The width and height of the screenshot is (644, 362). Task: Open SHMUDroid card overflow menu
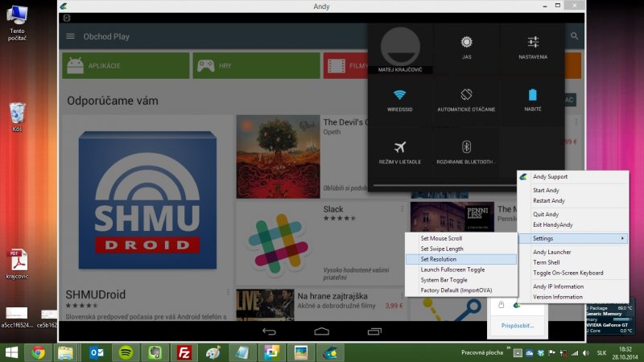coord(229,292)
